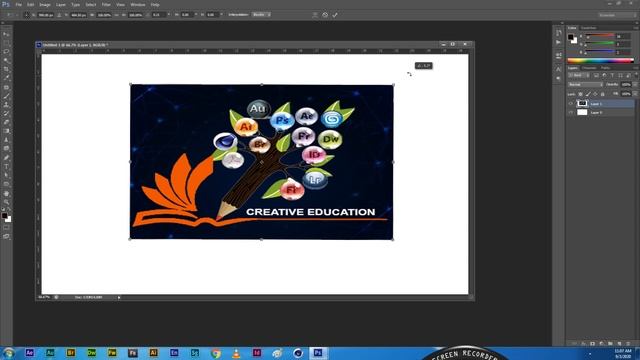Toggle lock all padlock icon
640x360 pixels.
(602, 94)
